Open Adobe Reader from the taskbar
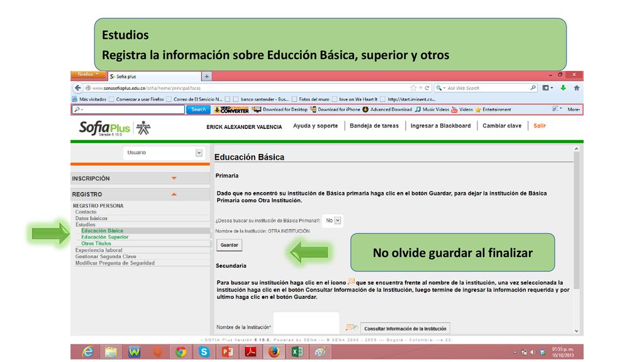Viewport: 644px width, 362px height. pyautogui.click(x=250, y=352)
